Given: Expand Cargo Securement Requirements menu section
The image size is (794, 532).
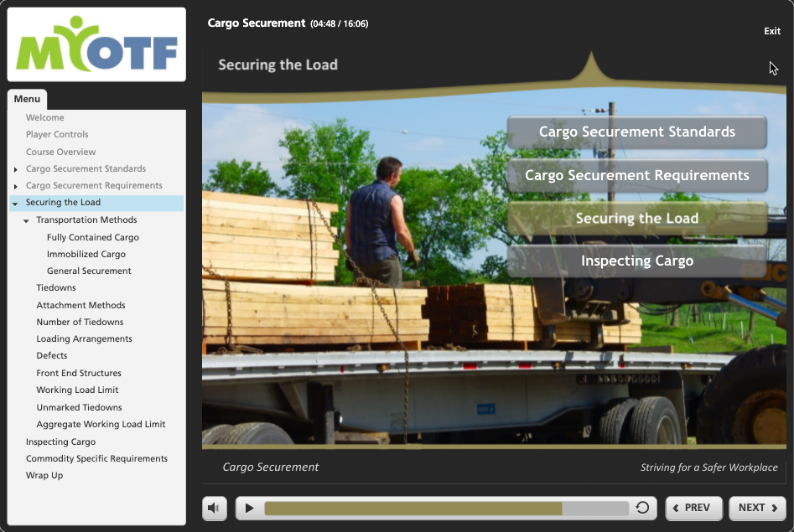Looking at the screenshot, I should tap(16, 186).
